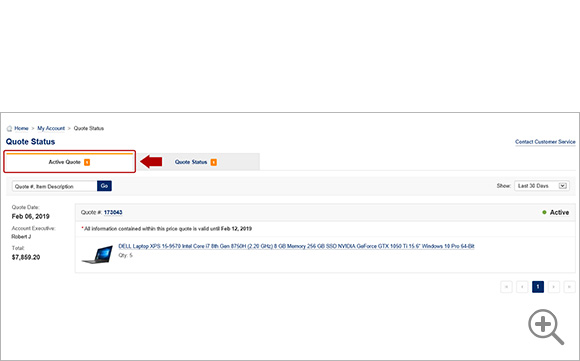This screenshot has height=361, width=580.
Task: Go to next page pagination arrow
Action: click(x=554, y=287)
